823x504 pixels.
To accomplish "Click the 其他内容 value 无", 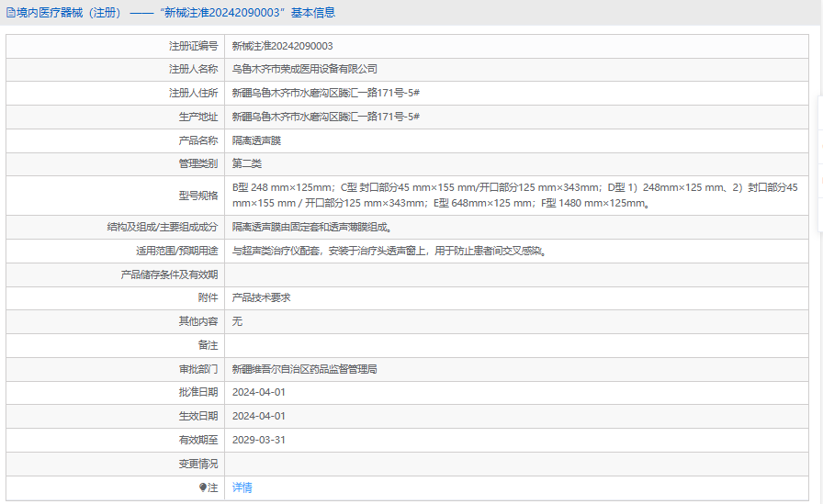I will click(x=237, y=321).
